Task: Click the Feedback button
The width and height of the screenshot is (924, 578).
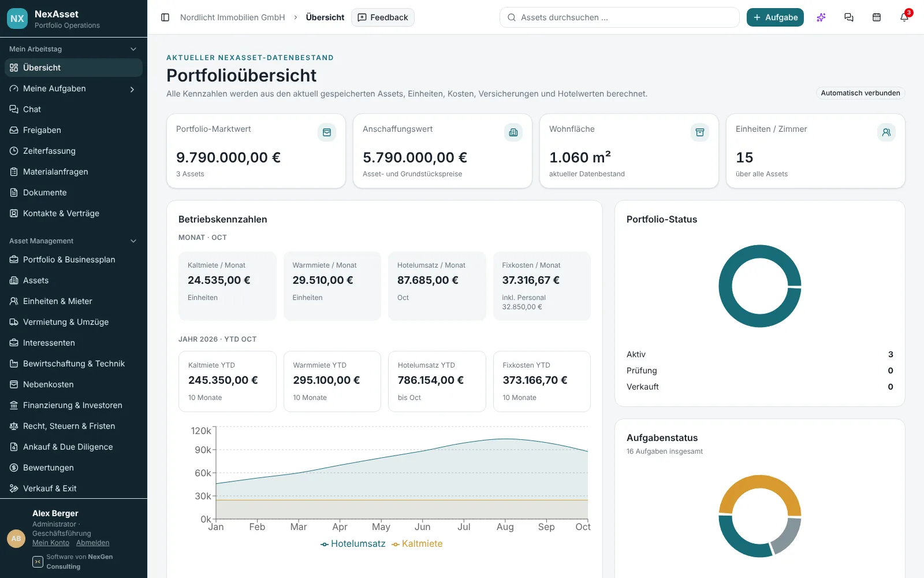Action: click(x=383, y=17)
